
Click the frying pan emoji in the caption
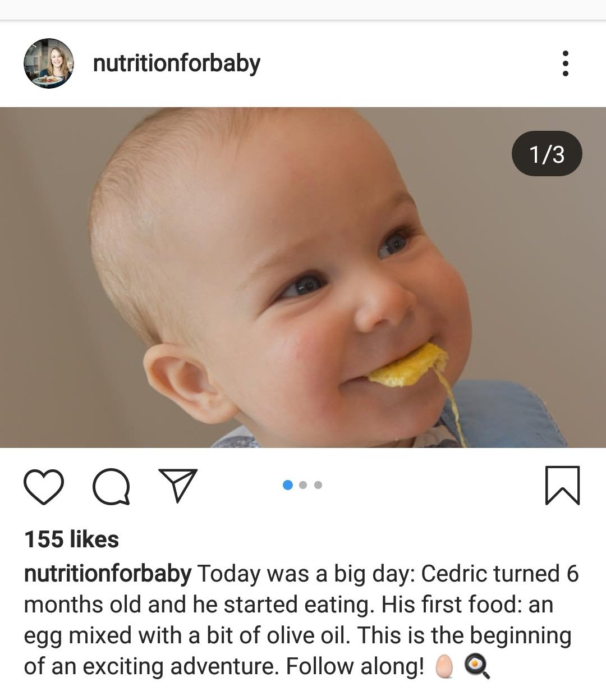coord(477,667)
